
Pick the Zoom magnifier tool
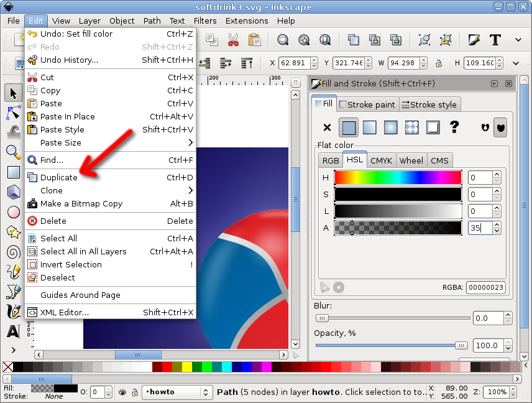click(x=14, y=152)
